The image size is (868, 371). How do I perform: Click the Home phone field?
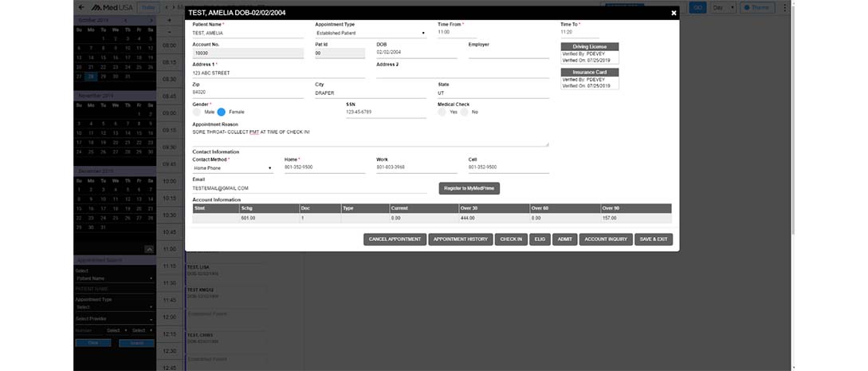pyautogui.click(x=324, y=168)
